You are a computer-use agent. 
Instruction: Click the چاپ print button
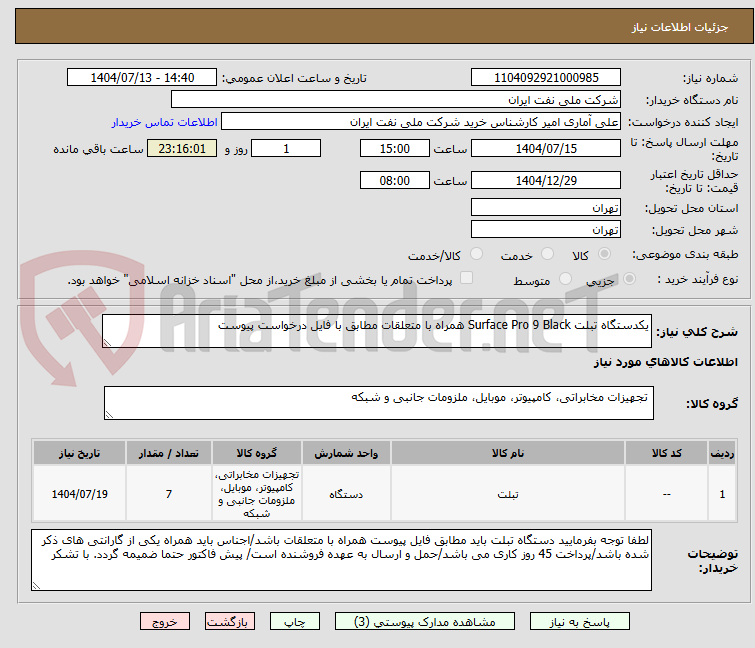point(295,622)
